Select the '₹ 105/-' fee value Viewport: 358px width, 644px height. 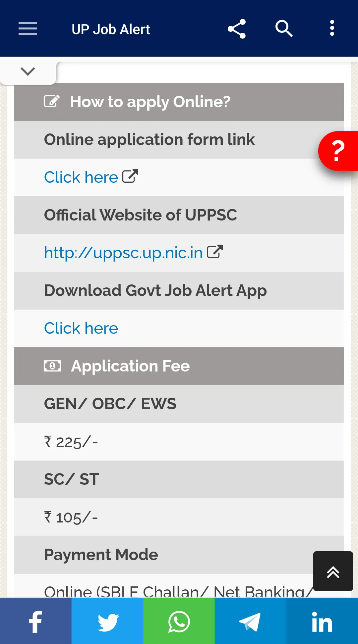click(71, 518)
